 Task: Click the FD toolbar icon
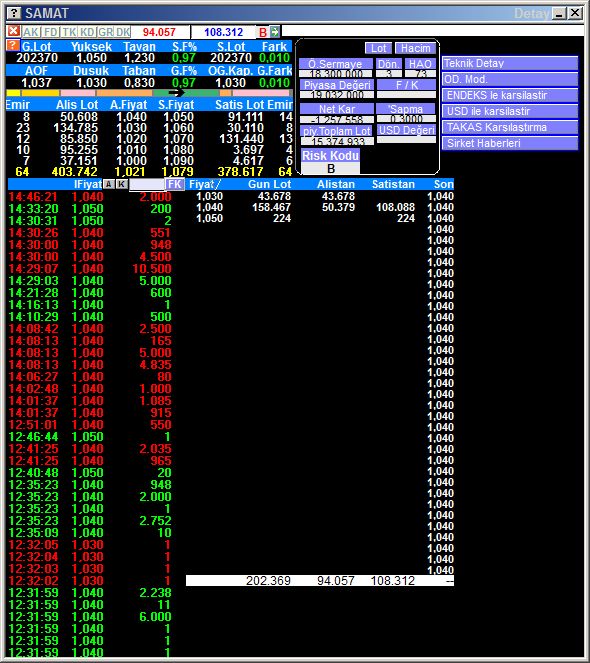50,32
